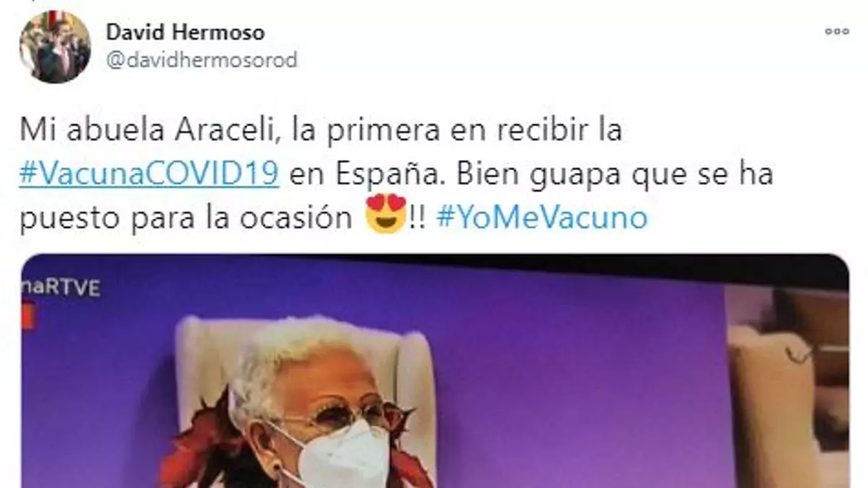868x488 pixels.
Task: Click the heart-eyes emoji in the tweet
Action: (386, 214)
